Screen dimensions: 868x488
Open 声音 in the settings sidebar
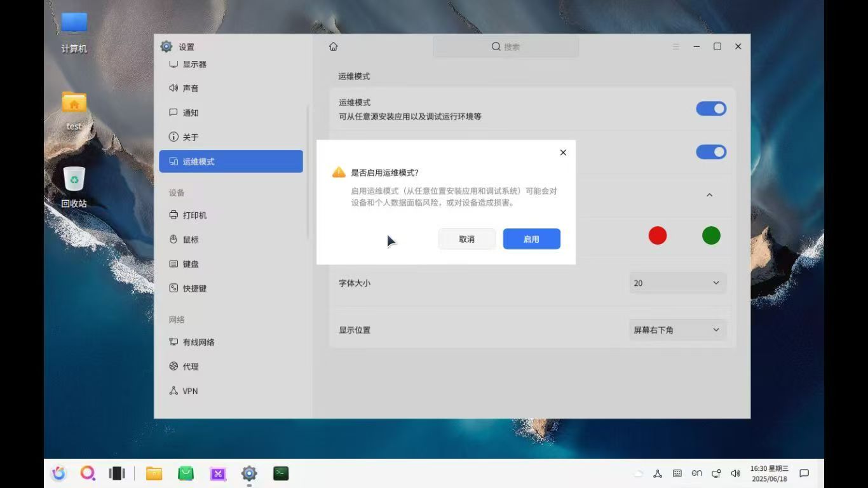pos(231,88)
